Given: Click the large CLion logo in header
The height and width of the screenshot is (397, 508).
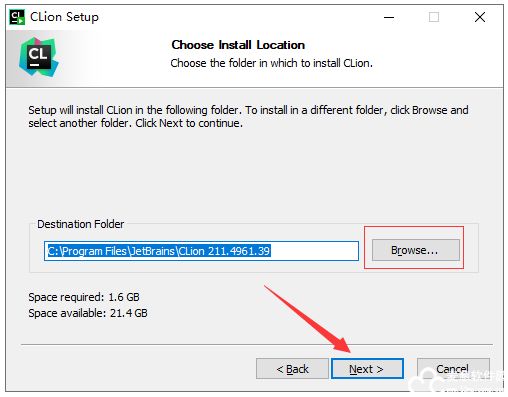Looking at the screenshot, I should (38, 57).
